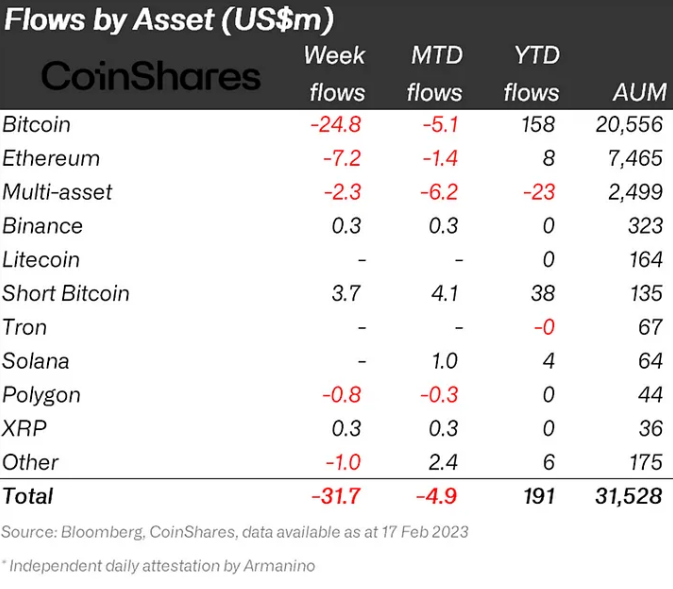Image resolution: width=673 pixels, height=589 pixels.
Task: Select the Week flows column header
Action: 335,73
